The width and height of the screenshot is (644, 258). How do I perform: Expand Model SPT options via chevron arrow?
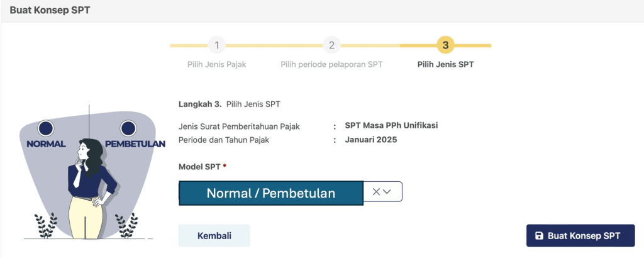coord(387,192)
